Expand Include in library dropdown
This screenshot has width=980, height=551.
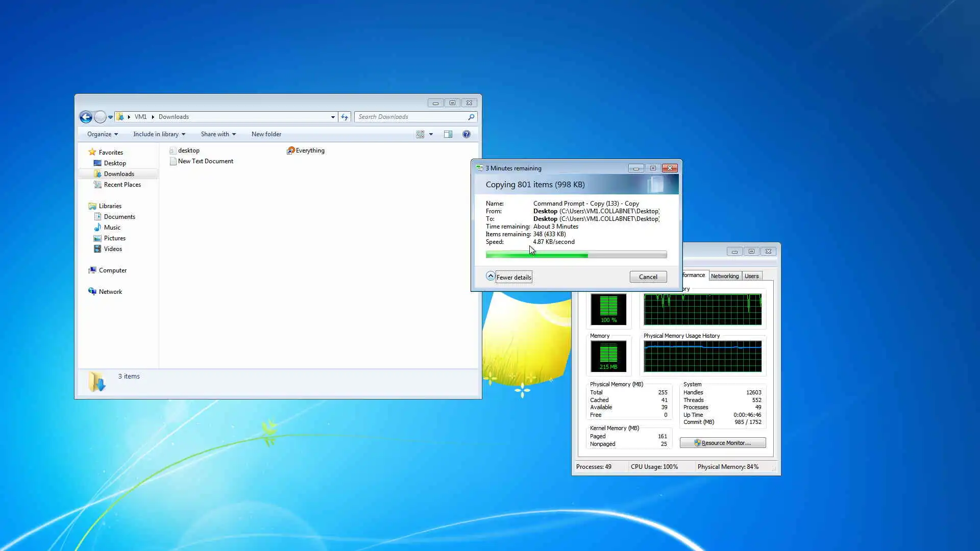(x=159, y=134)
